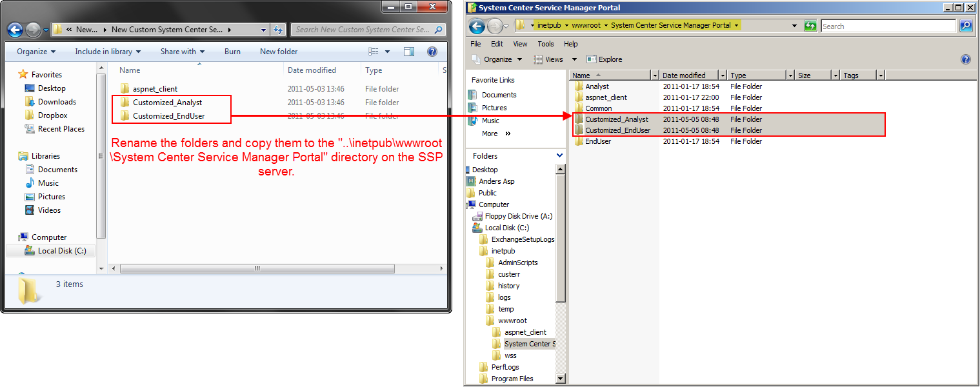Select history folder in Portal folder tree
Image resolution: width=980 pixels, height=387 pixels.
click(503, 286)
